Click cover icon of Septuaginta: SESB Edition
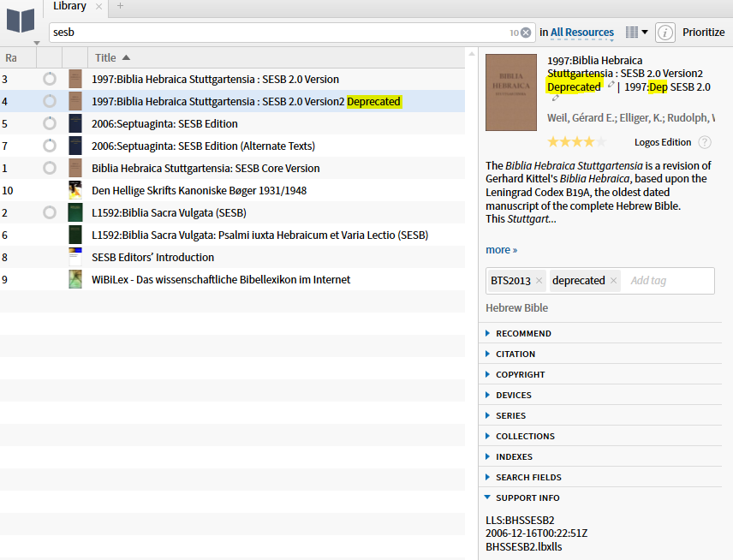This screenshot has height=560, width=733. pos(75,123)
